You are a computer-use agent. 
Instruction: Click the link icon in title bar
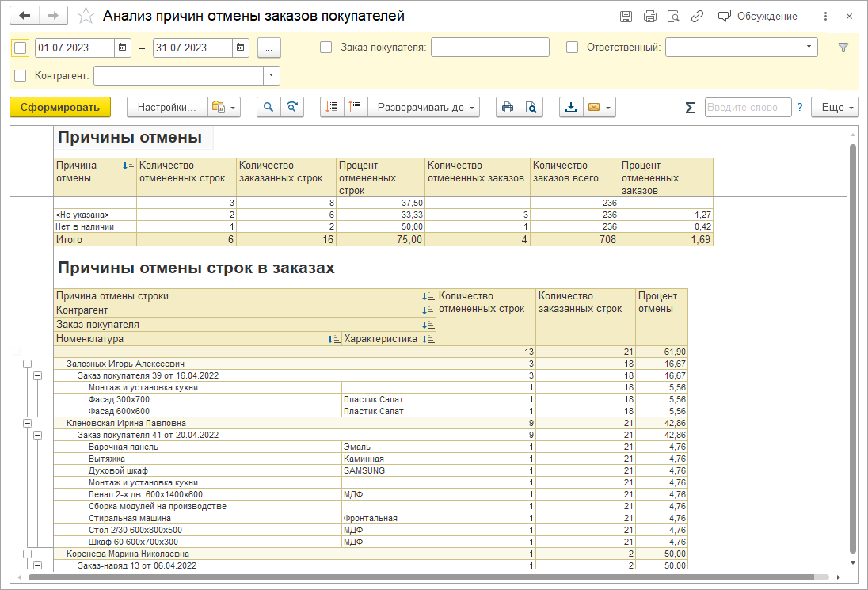[697, 16]
